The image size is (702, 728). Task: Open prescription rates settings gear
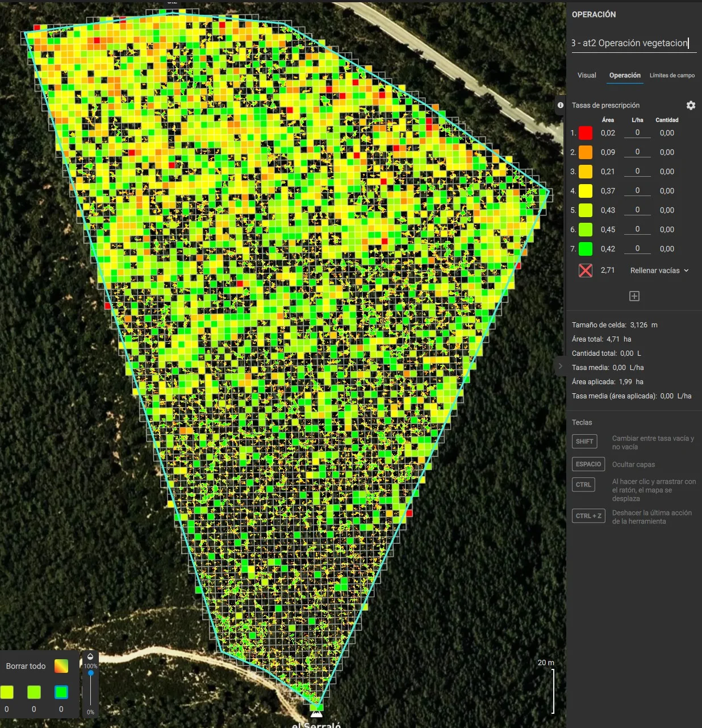[691, 105]
